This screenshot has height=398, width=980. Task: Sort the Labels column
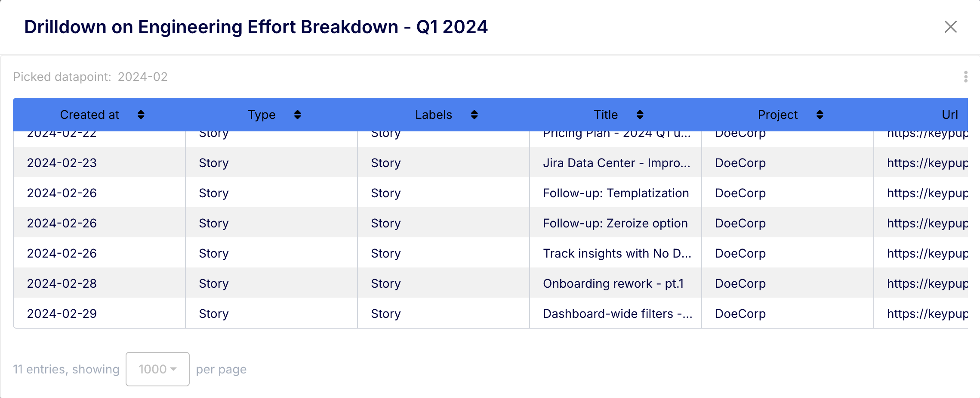[x=474, y=115]
